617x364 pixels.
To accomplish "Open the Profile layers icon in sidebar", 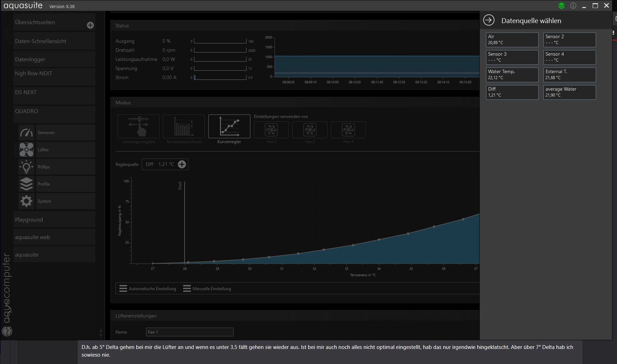I will [x=26, y=184].
